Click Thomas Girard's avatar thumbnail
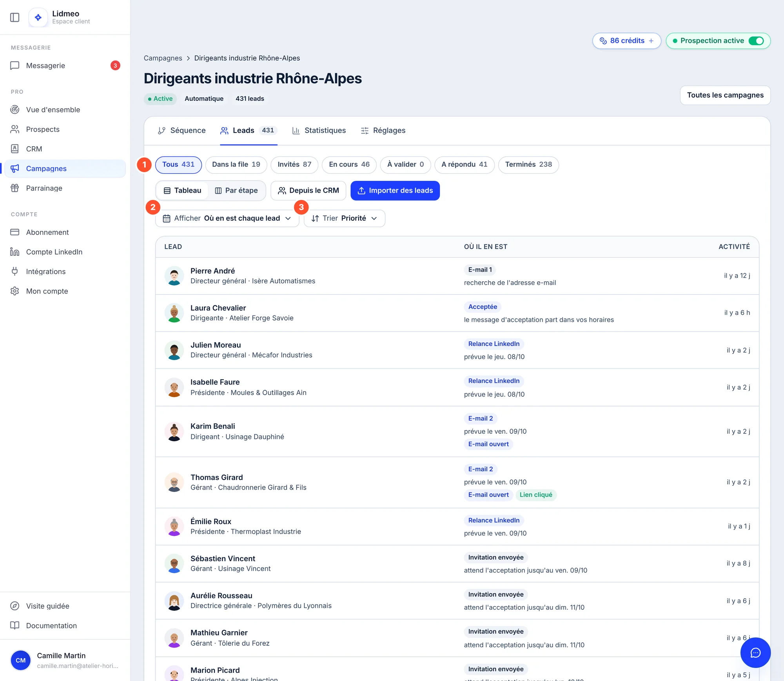The height and width of the screenshot is (681, 784). [174, 482]
